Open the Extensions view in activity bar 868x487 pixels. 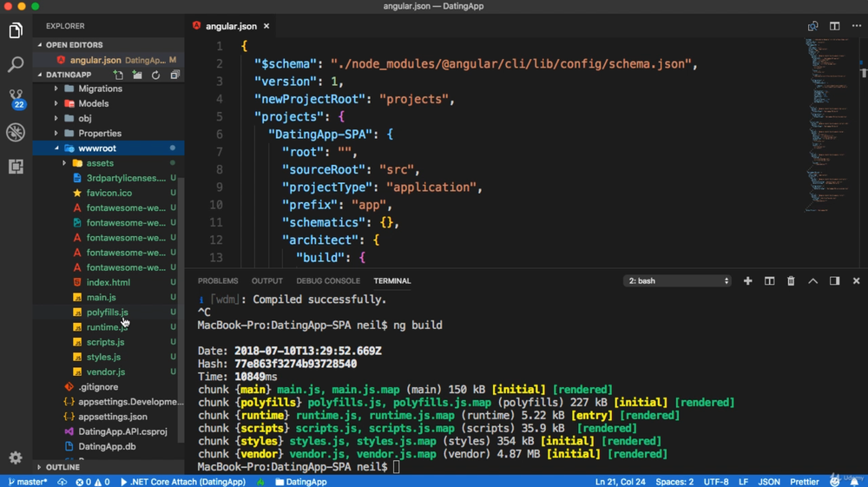click(16, 166)
